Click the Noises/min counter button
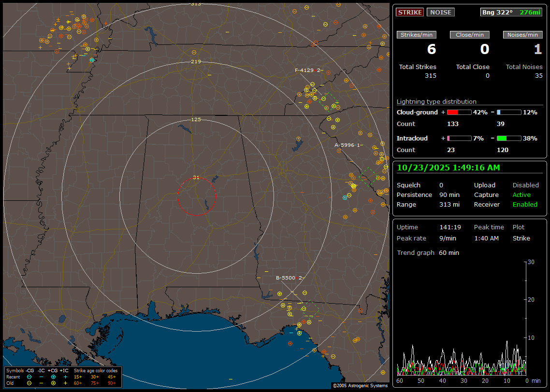This screenshot has height=392, width=550. [x=522, y=35]
